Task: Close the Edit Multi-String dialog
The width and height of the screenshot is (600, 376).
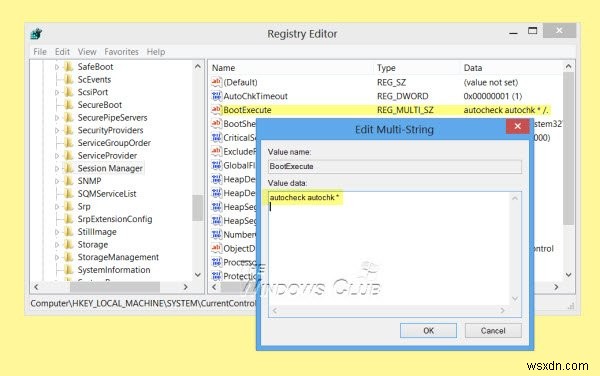Action: tap(517, 126)
